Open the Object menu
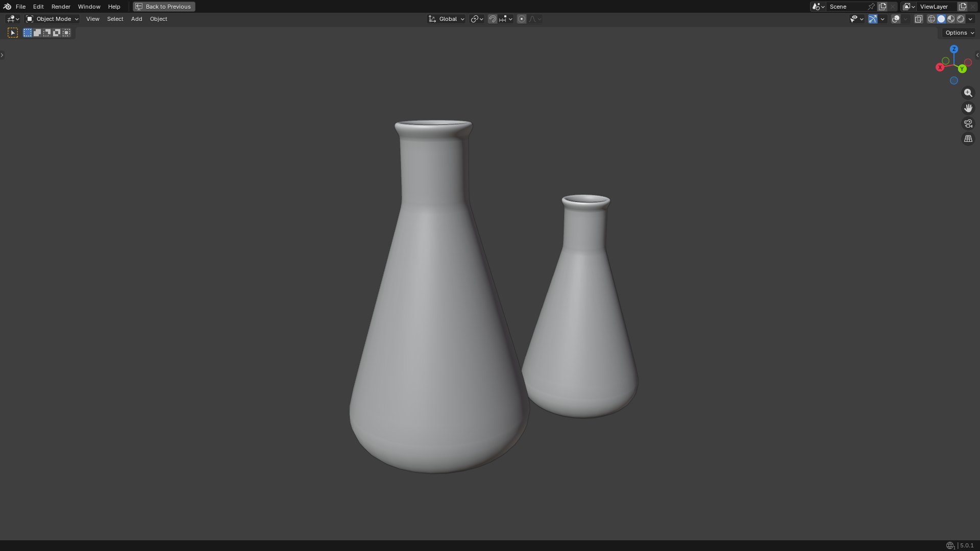This screenshot has width=980, height=551. coord(158,19)
